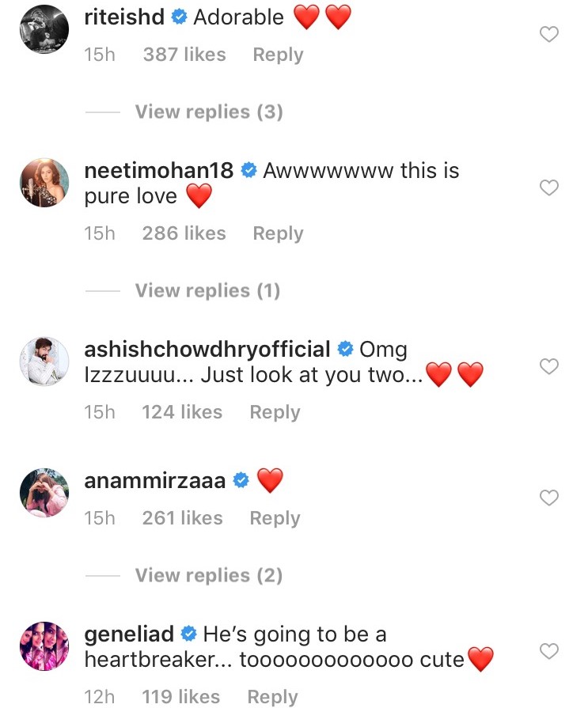
Task: Like neetimohan18's comment using heart icon
Action: [x=548, y=187]
